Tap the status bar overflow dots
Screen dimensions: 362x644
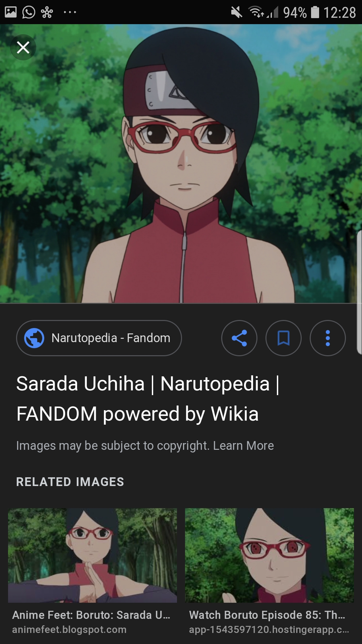tap(70, 12)
